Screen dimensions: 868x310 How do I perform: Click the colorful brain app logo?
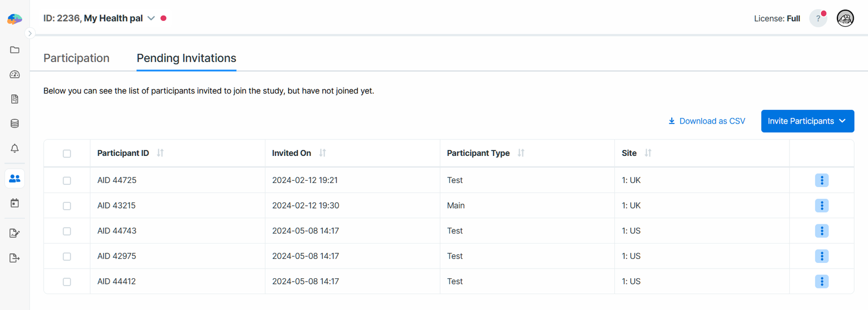[x=15, y=19]
